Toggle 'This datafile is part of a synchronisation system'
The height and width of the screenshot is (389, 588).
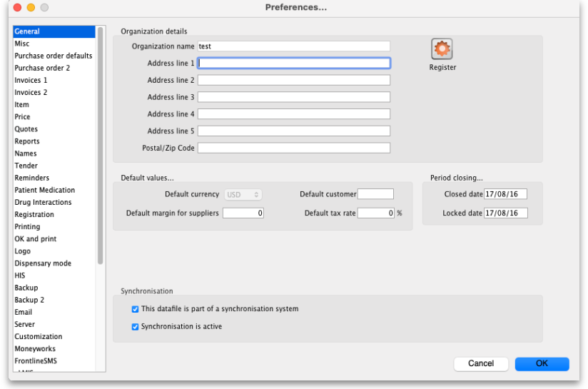(x=136, y=310)
